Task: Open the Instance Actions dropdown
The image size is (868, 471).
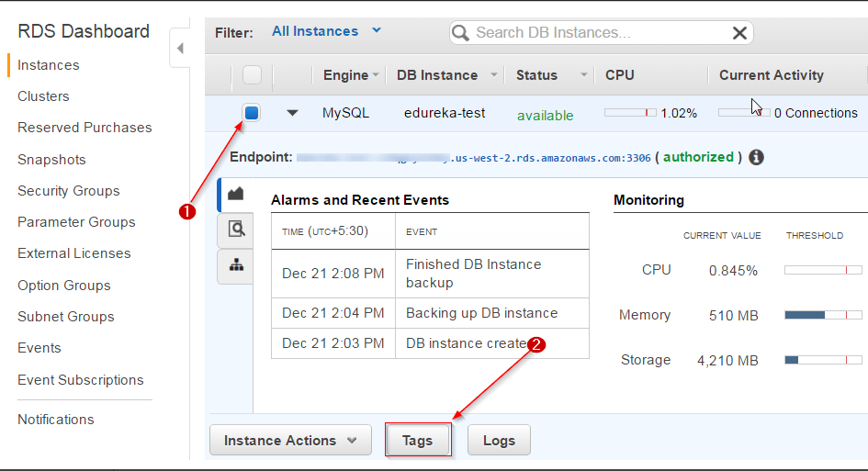Action: click(x=290, y=440)
